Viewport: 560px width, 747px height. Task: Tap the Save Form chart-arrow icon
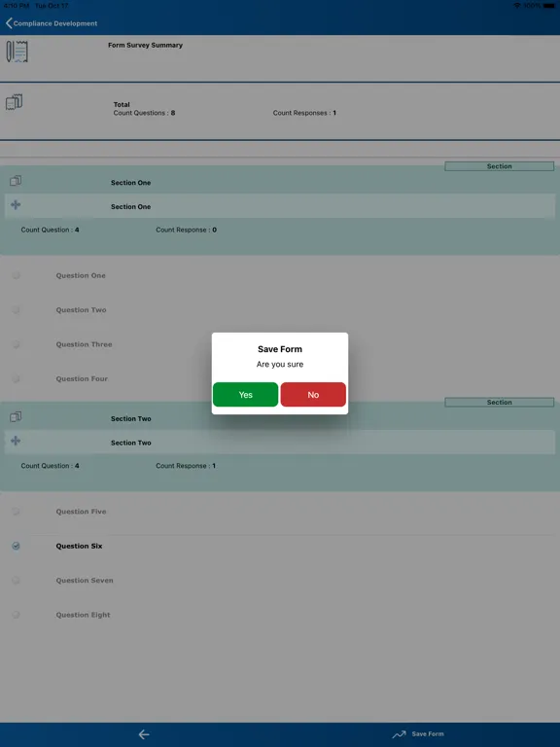coord(399,734)
